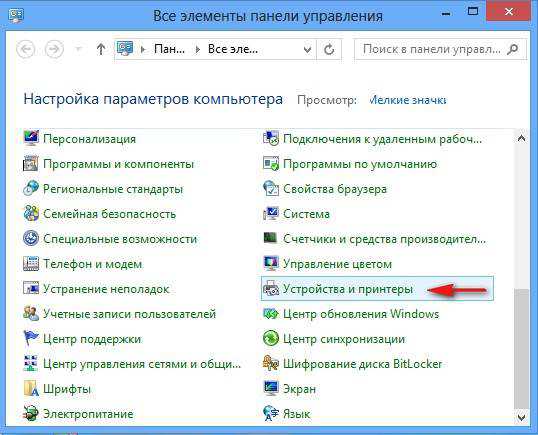This screenshot has width=538, height=435.
Task: Click the Региональные стандарты globe icon
Action: coord(31,189)
